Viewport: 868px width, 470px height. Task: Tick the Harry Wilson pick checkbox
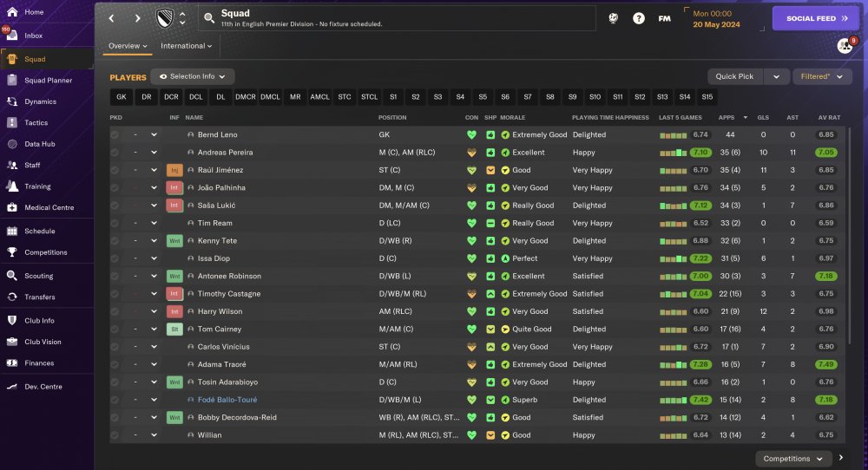tap(115, 311)
